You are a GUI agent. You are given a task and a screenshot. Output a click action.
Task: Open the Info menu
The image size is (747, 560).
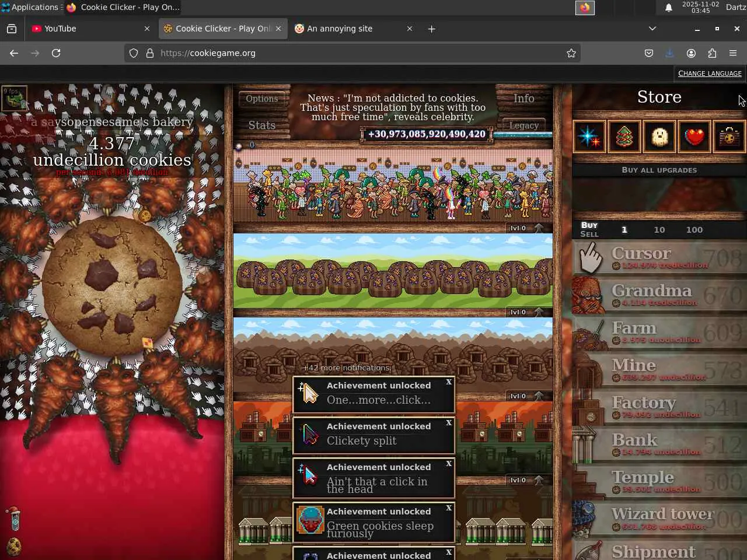[x=524, y=99]
